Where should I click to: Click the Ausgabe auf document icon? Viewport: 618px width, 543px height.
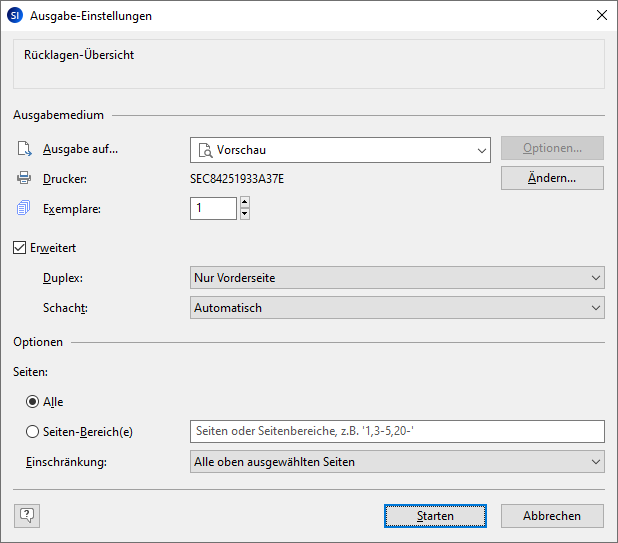click(x=24, y=150)
